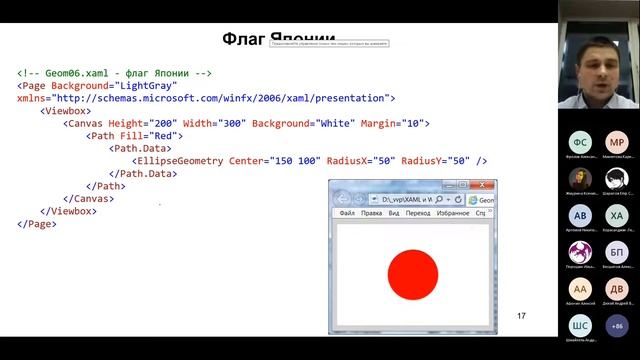Maximize the browser window

click(463, 185)
